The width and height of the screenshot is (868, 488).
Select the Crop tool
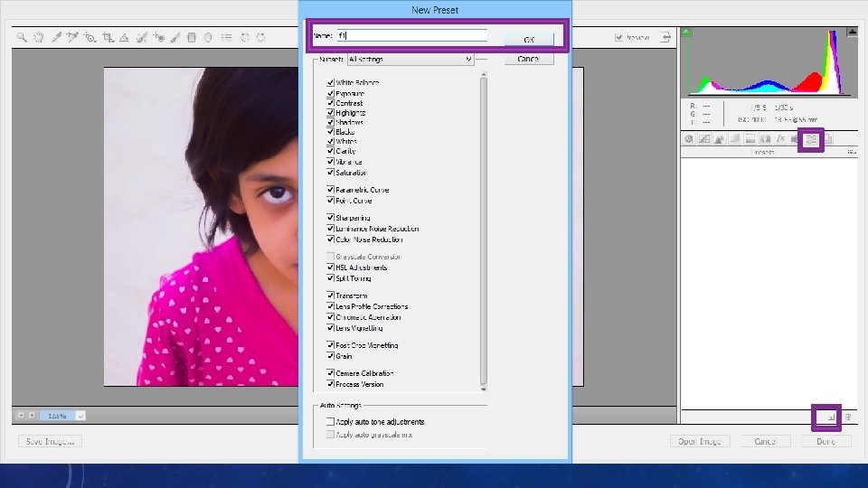click(x=108, y=37)
